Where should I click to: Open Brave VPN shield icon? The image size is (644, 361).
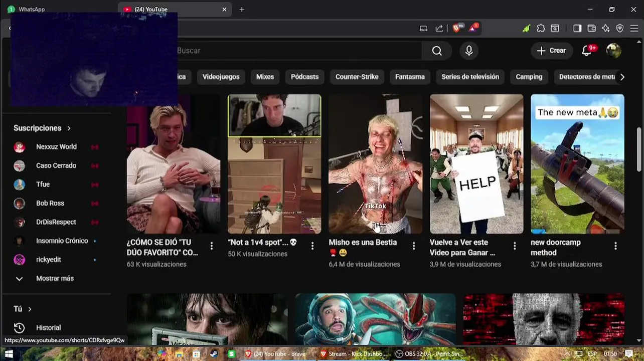pyautogui.click(x=620, y=29)
